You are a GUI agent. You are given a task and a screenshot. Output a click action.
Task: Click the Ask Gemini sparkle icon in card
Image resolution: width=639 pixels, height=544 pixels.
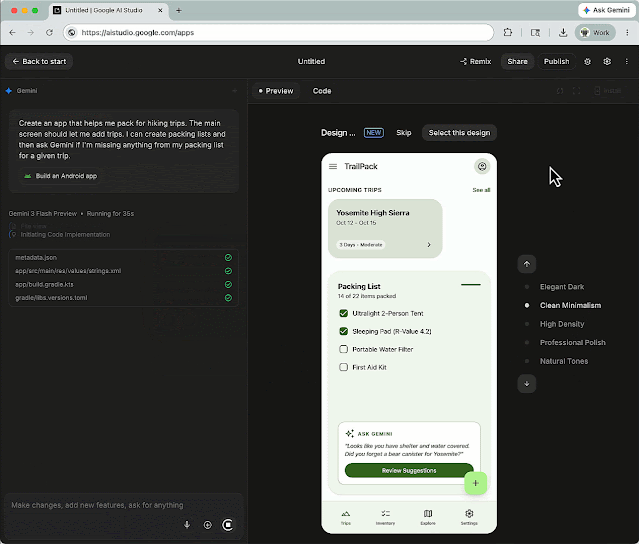pyautogui.click(x=350, y=434)
